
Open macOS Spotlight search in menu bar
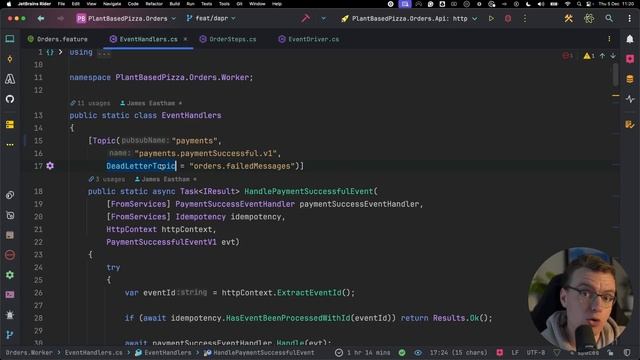coord(579,4)
